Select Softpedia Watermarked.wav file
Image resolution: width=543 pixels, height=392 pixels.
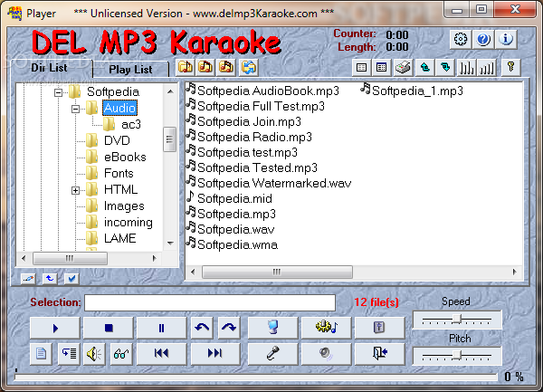coord(269,183)
